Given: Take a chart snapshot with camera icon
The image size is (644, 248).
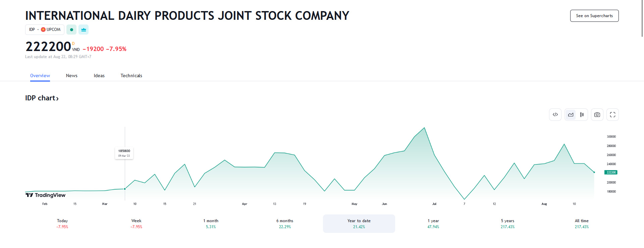Looking at the screenshot, I should (597, 115).
